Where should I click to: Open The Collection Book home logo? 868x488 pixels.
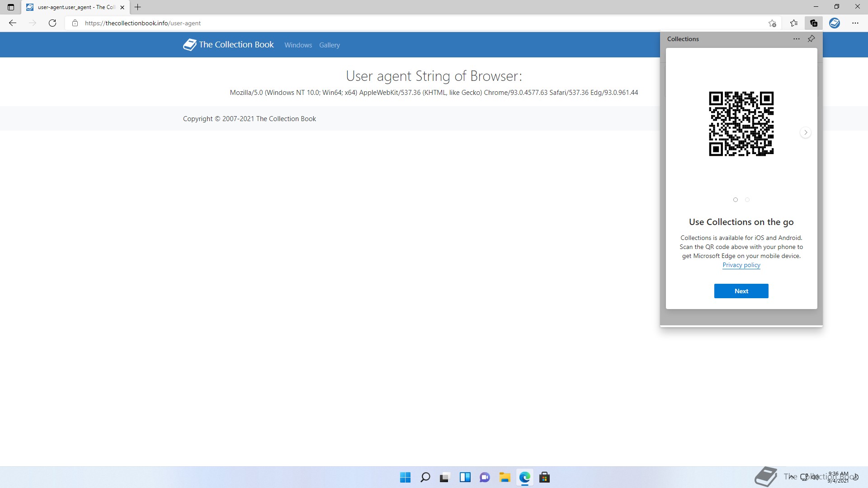(228, 44)
